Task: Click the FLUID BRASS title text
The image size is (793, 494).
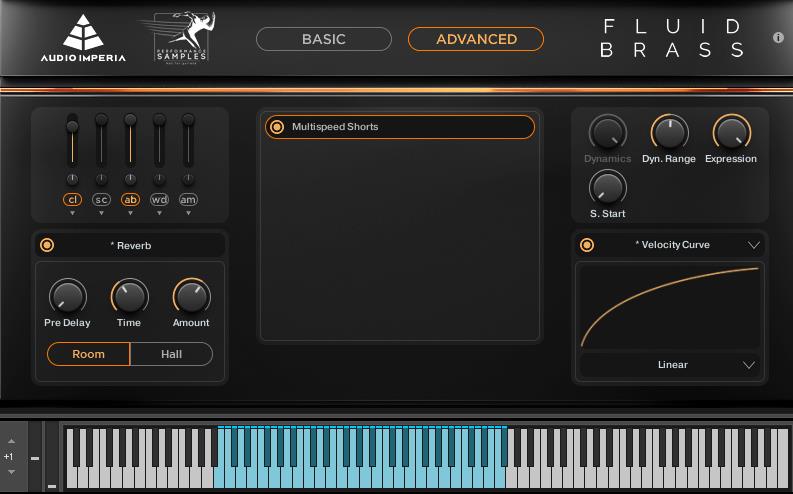Action: [x=673, y=38]
